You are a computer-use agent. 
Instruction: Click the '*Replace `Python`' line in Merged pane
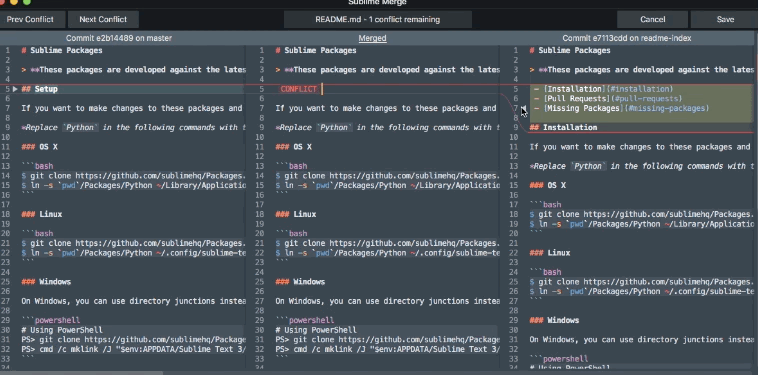tap(387, 128)
